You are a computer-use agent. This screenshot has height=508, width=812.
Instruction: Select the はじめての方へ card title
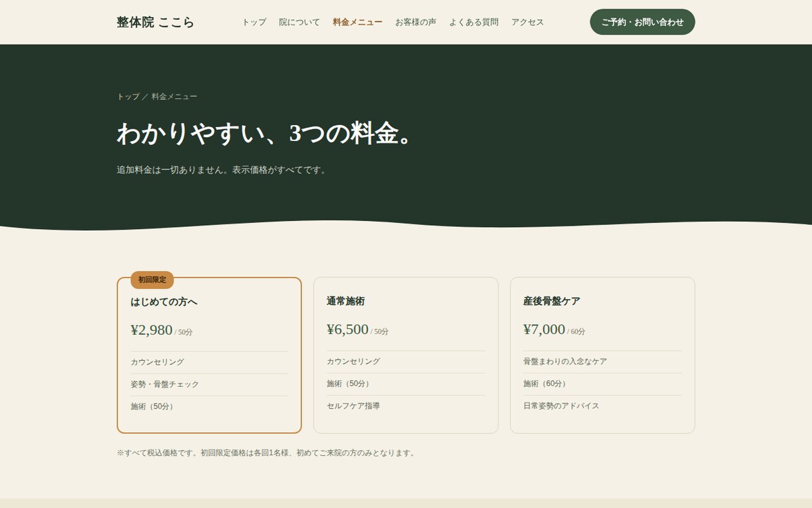(164, 302)
